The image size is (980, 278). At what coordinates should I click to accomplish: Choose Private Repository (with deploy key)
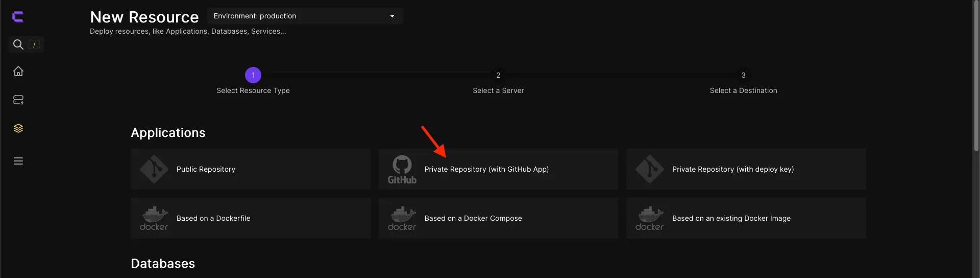[746, 169]
